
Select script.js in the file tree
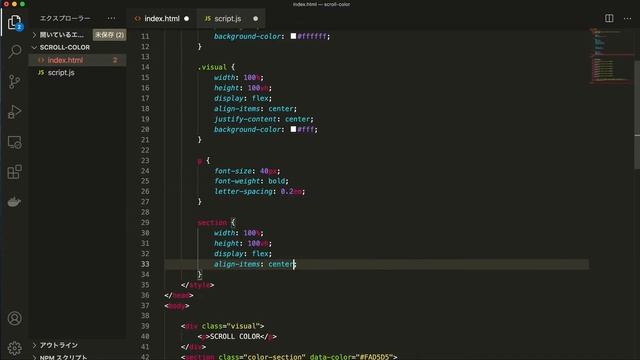(x=77, y=73)
